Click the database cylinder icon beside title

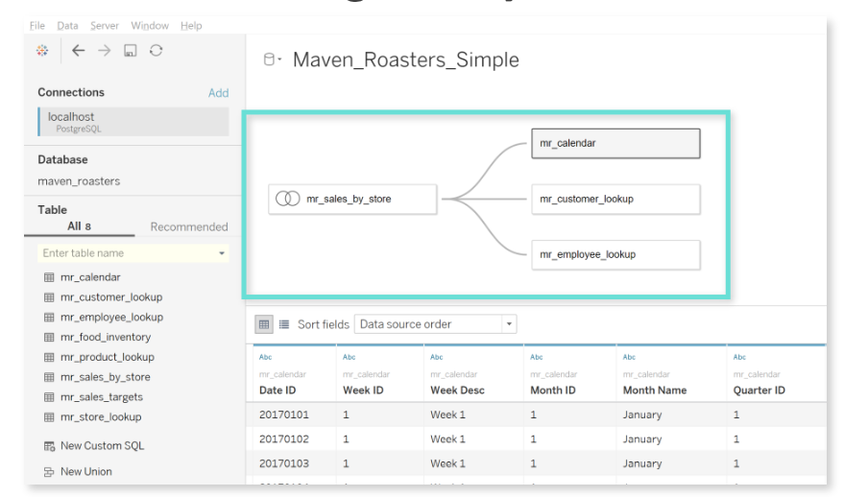coord(269,59)
